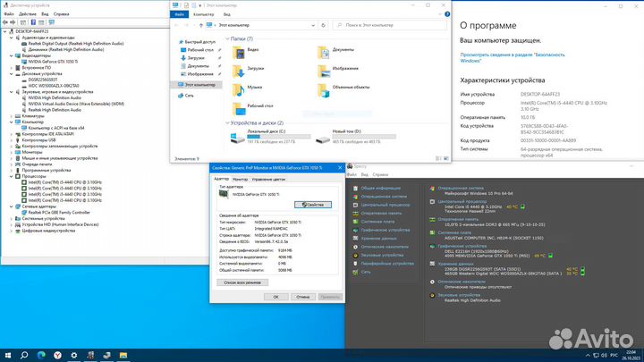Click Список всех режимов button
The width and height of the screenshot is (644, 362).
pyautogui.click(x=242, y=282)
